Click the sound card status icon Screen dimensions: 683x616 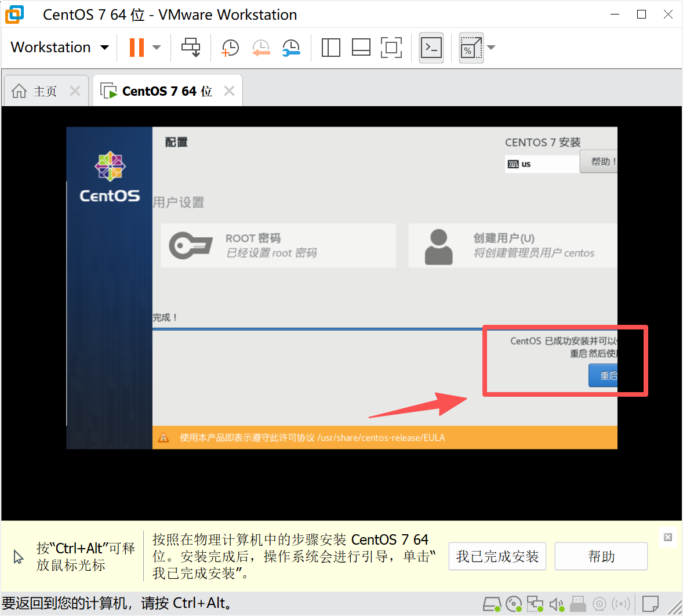pos(557,604)
